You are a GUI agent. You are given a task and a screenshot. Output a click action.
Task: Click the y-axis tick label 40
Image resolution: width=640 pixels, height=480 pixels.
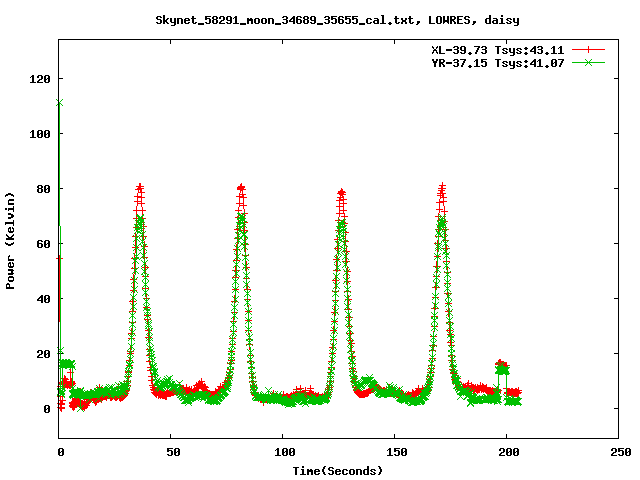click(x=43, y=299)
